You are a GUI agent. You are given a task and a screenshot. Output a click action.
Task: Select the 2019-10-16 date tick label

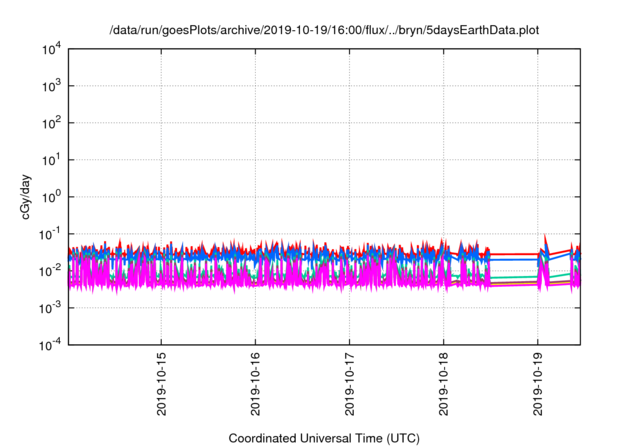(x=255, y=384)
